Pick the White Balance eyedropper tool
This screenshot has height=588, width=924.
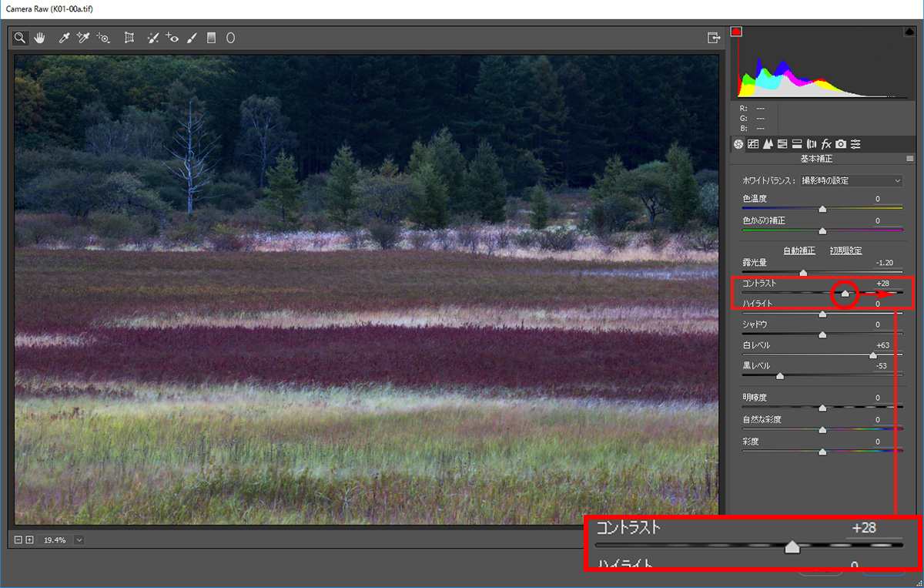[65, 37]
